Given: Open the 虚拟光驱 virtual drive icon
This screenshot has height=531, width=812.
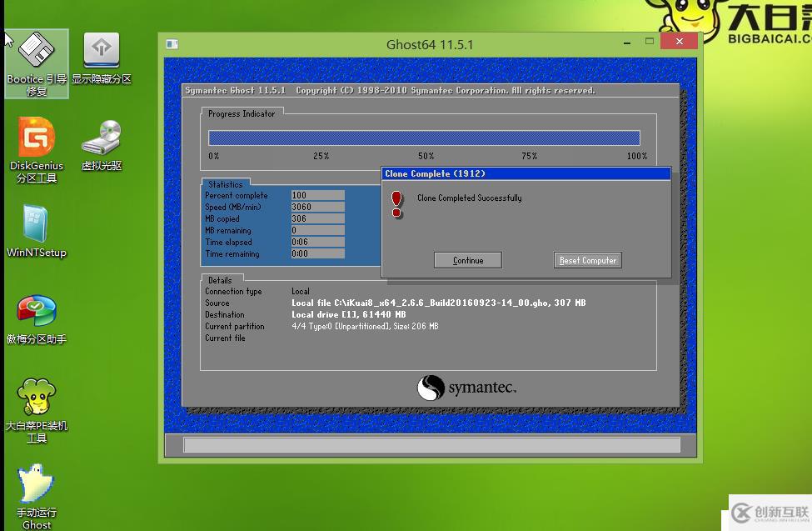Looking at the screenshot, I should tap(102, 145).
